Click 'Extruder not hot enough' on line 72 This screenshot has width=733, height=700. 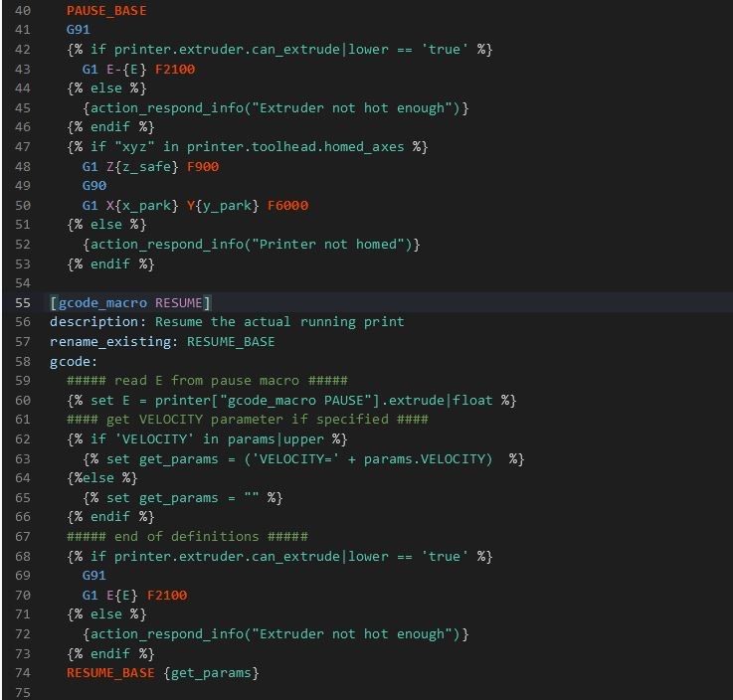point(352,634)
